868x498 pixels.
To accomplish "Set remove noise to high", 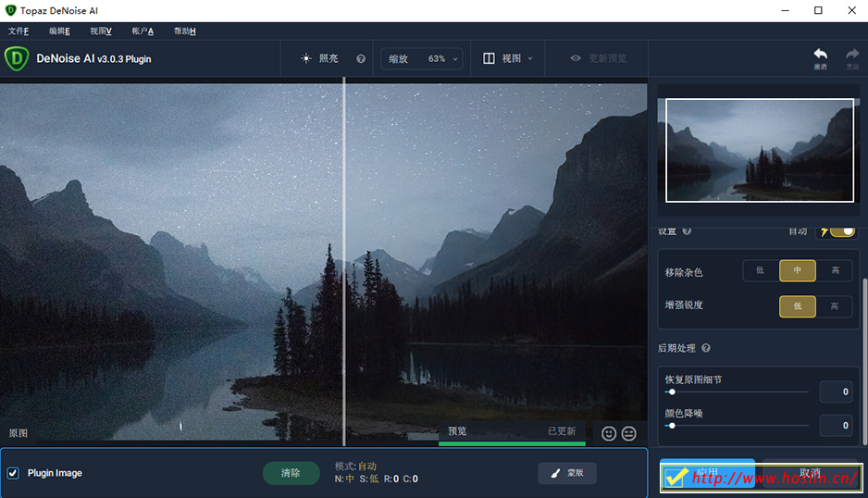I will point(835,270).
